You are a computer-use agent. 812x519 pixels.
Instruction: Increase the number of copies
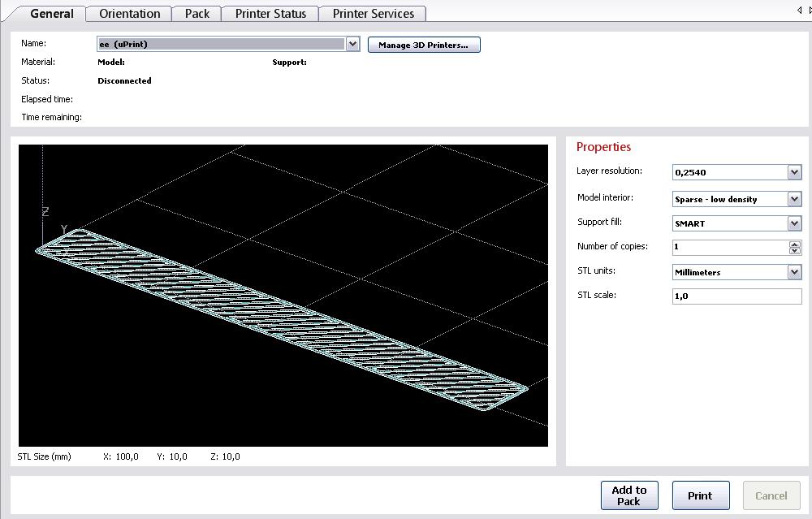794,244
